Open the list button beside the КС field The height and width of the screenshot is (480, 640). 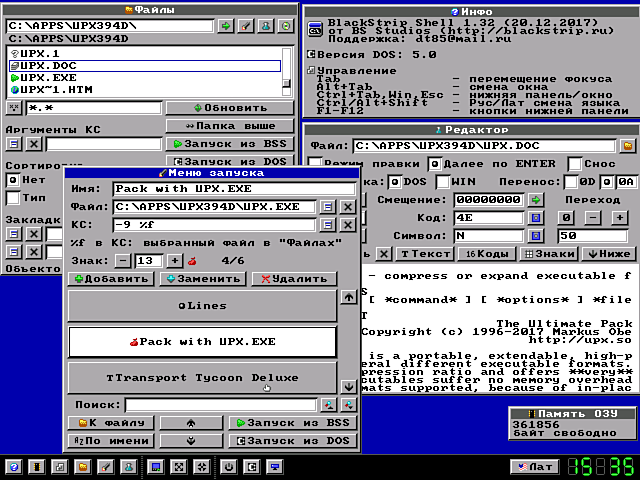(x=328, y=225)
